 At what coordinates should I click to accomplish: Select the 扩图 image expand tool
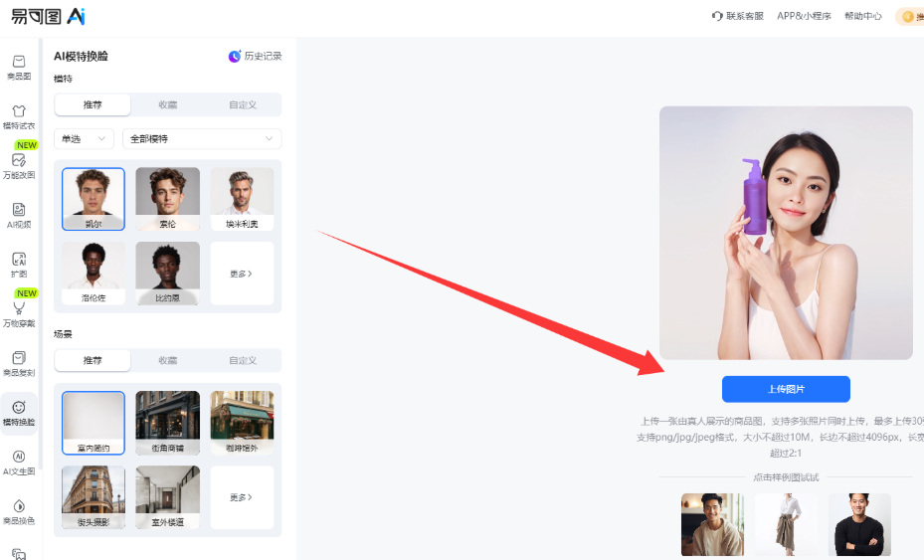(19, 264)
